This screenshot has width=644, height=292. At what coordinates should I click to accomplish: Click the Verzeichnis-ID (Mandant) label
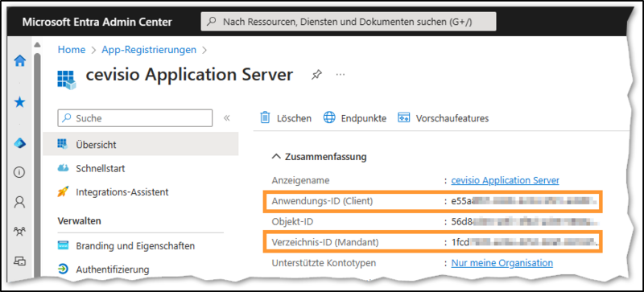coord(325,242)
